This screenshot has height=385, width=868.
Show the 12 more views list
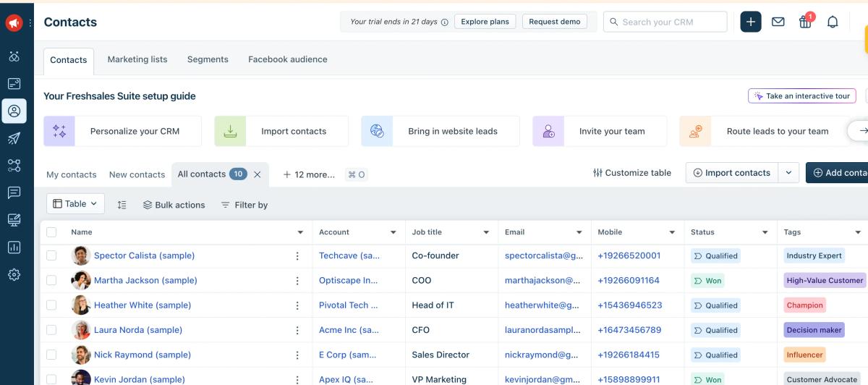click(x=309, y=174)
